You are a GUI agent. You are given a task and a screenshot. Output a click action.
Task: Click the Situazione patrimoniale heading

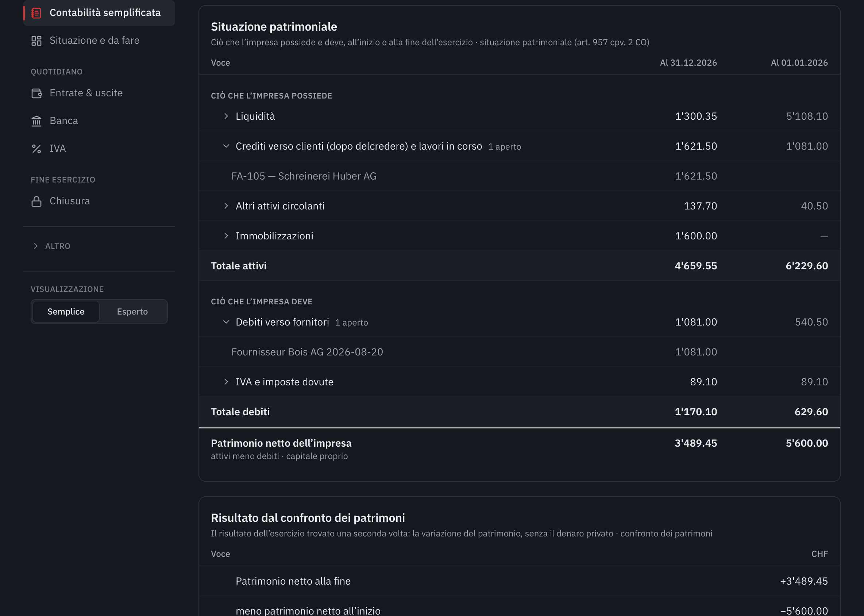point(274,27)
